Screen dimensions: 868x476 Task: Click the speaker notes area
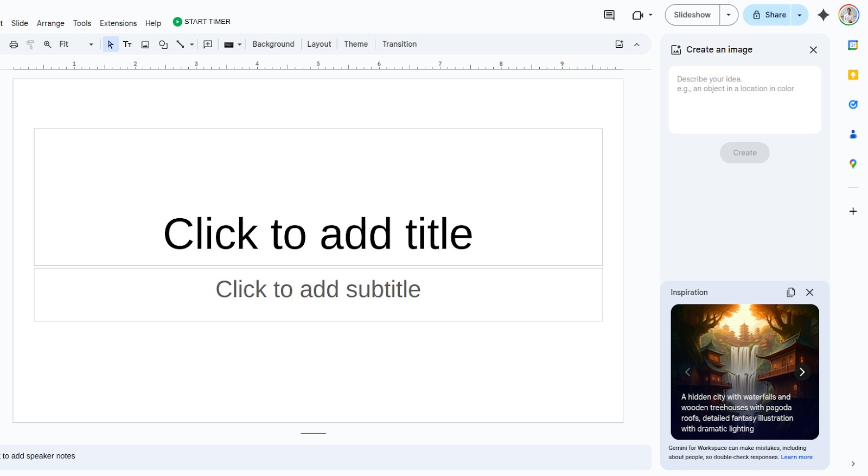click(x=324, y=456)
